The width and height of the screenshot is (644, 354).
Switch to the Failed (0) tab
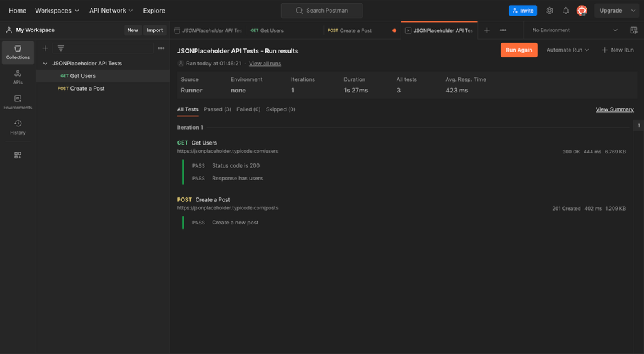pos(248,109)
